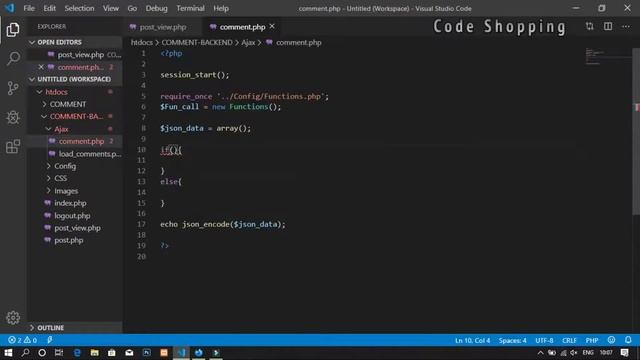Click the VS Code logo icon
This screenshot has width=640, height=360.
click(x=9, y=8)
